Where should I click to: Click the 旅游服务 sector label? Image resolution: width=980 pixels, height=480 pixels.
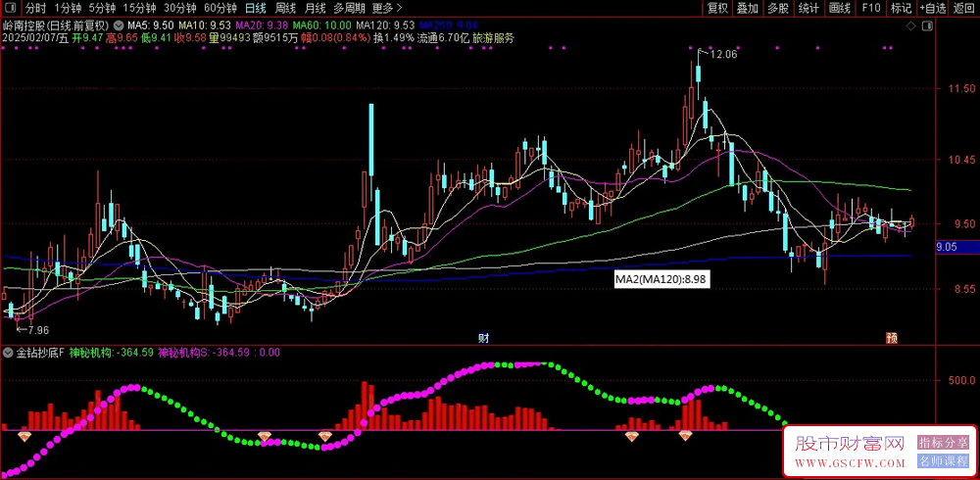click(x=494, y=38)
